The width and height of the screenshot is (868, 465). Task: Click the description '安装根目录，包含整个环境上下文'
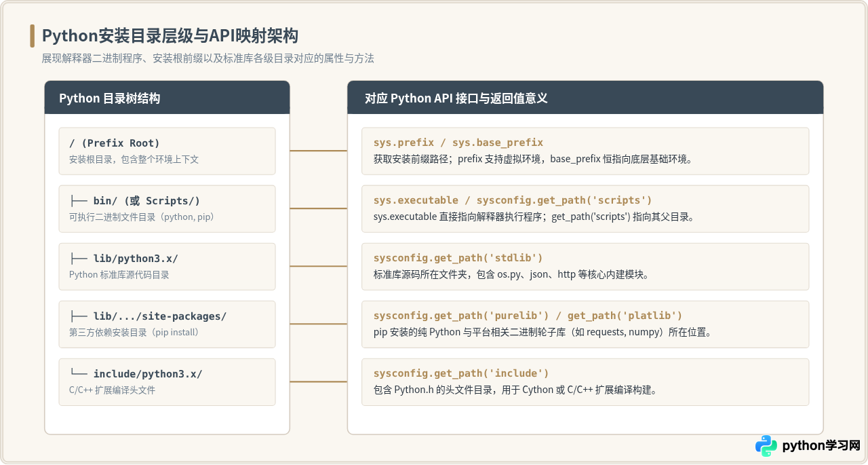pos(134,160)
